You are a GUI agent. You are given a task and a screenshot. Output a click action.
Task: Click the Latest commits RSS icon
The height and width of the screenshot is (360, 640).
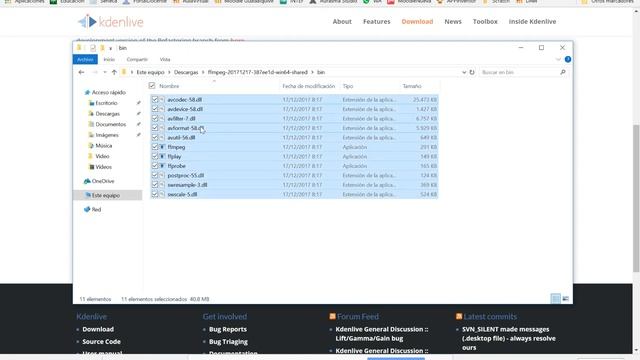[x=459, y=316]
